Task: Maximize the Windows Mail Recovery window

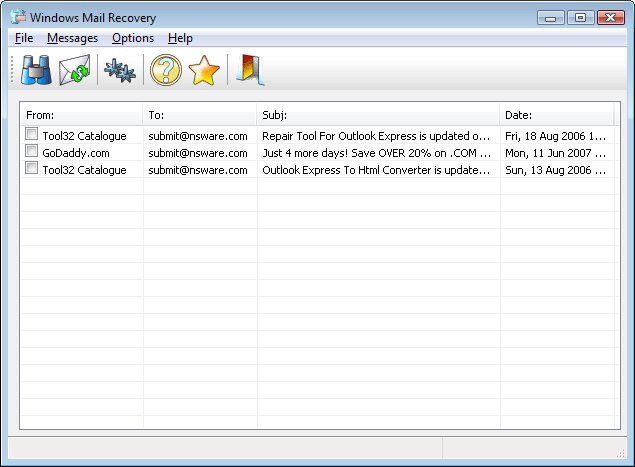Action: coord(580,18)
